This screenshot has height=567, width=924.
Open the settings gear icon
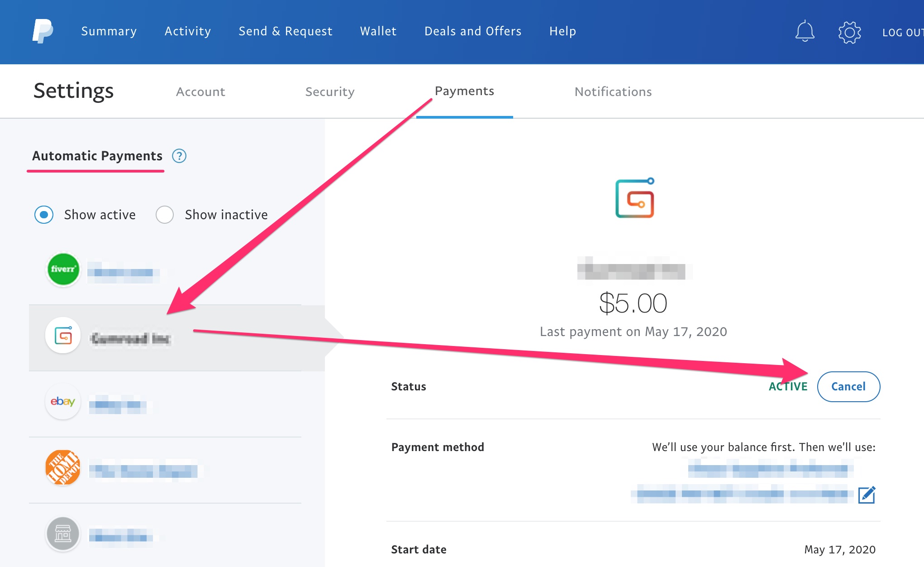coord(849,32)
